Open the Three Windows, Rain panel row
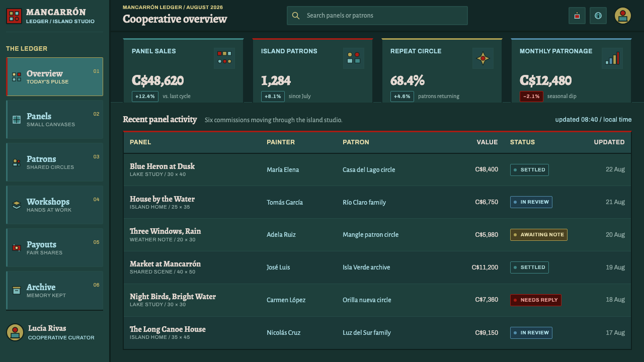 377,235
